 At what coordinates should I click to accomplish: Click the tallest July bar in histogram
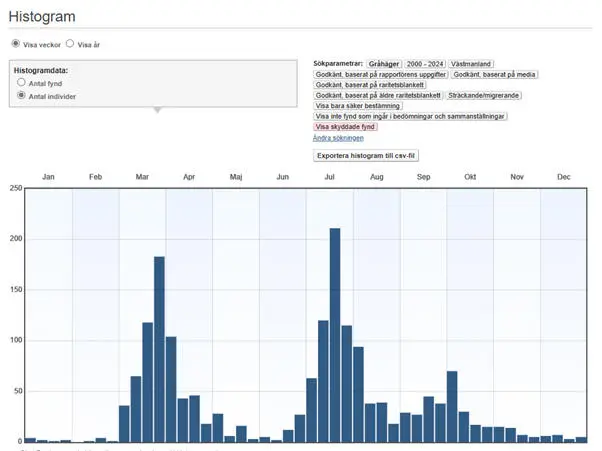(x=335, y=334)
